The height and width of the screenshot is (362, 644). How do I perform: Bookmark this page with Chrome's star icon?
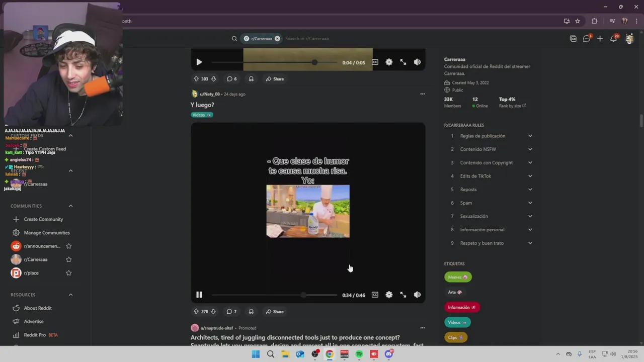click(x=578, y=21)
